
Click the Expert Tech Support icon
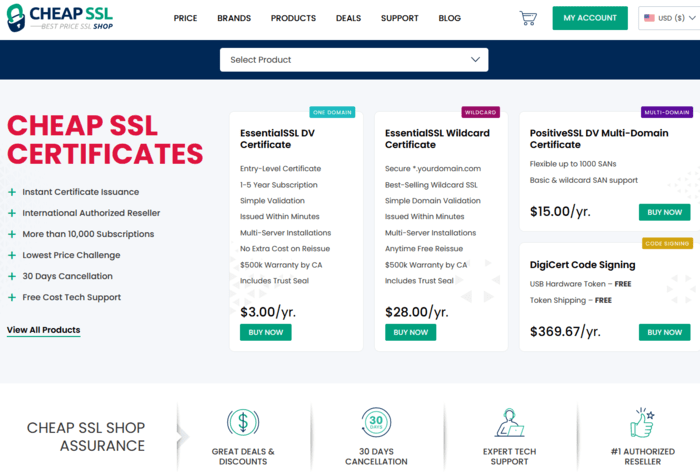pyautogui.click(x=509, y=422)
